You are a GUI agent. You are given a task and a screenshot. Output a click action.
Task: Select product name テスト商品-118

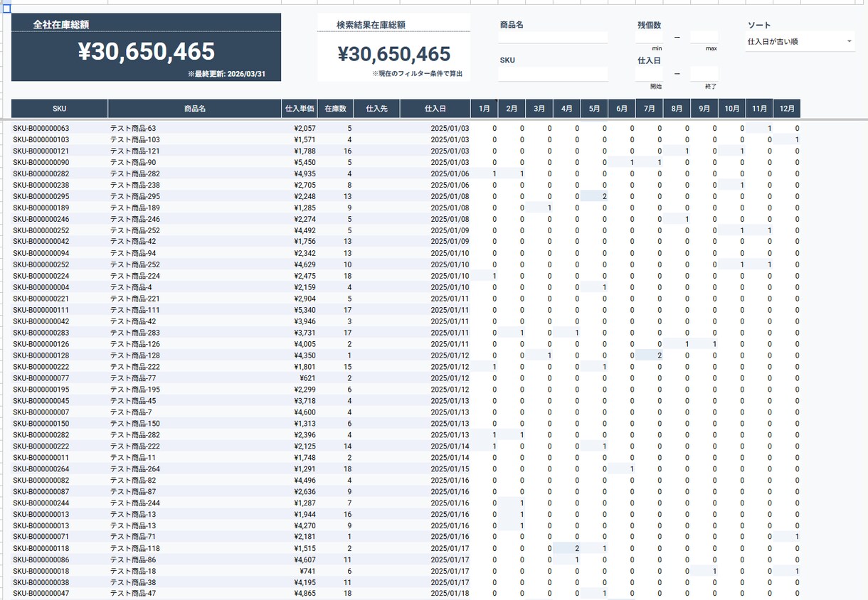pyautogui.click(x=135, y=549)
